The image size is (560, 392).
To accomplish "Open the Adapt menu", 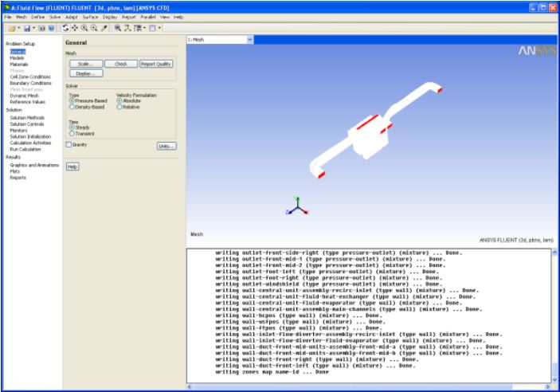I will pos(71,17).
